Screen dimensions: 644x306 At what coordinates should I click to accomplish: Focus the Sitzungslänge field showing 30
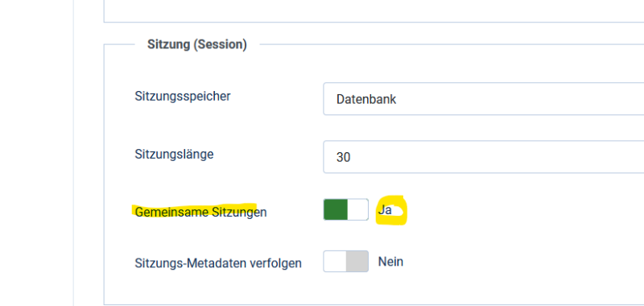tap(484, 157)
